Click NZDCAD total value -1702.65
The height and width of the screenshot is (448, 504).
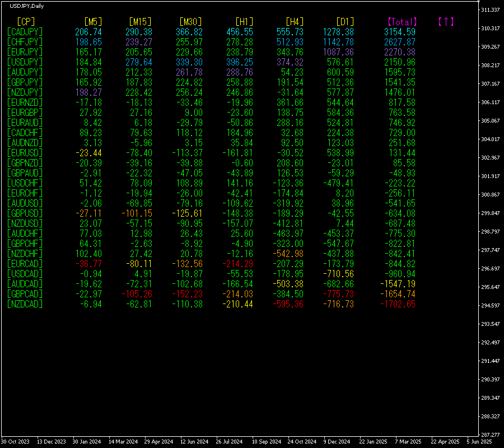(398, 304)
